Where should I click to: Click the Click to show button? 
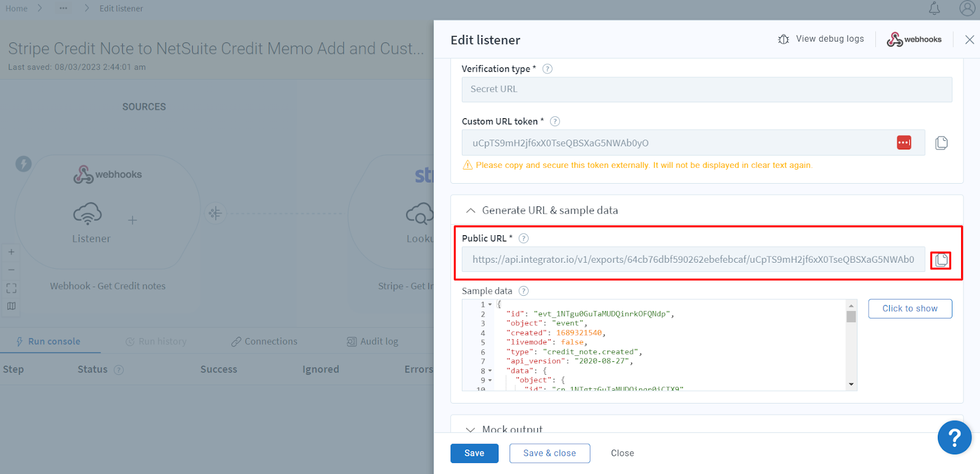coord(910,309)
